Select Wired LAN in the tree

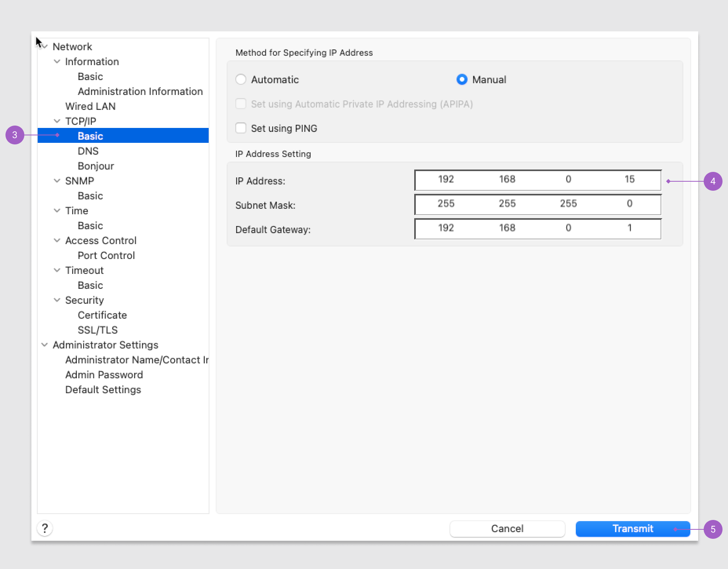click(90, 106)
